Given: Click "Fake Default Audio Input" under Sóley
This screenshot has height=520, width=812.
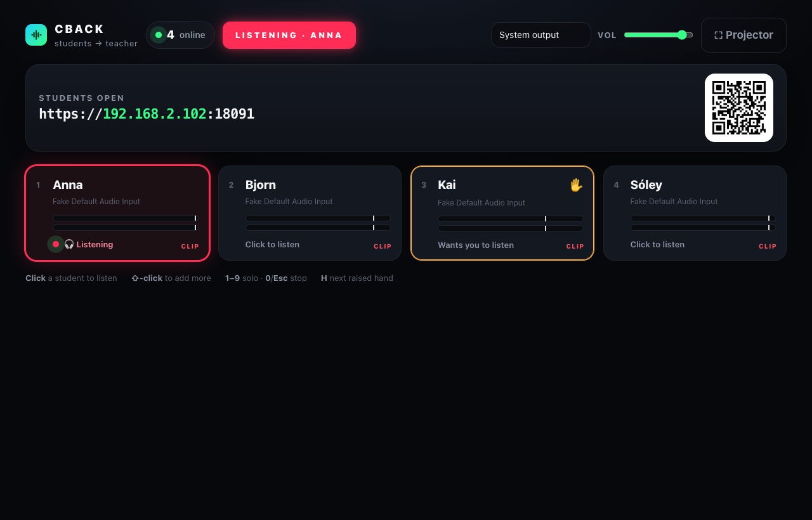Looking at the screenshot, I should tap(674, 202).
